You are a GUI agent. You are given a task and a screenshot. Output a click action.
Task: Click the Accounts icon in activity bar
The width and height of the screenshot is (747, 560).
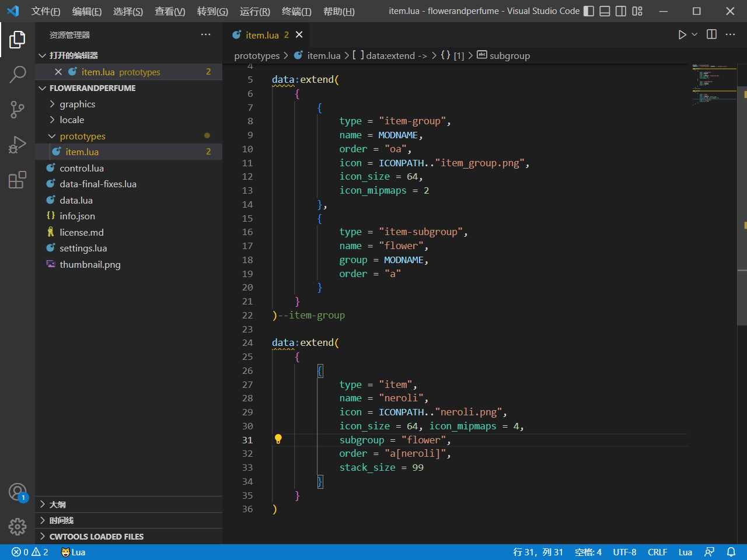[18, 492]
